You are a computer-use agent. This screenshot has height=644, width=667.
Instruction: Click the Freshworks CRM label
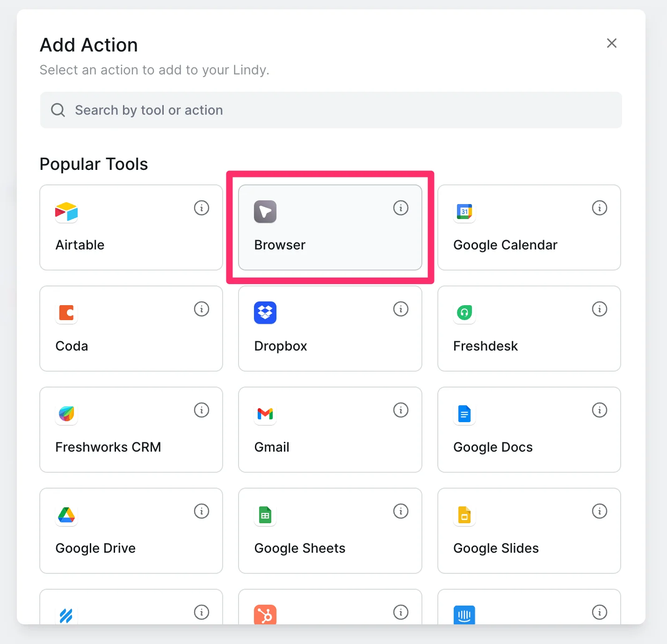[x=108, y=447]
